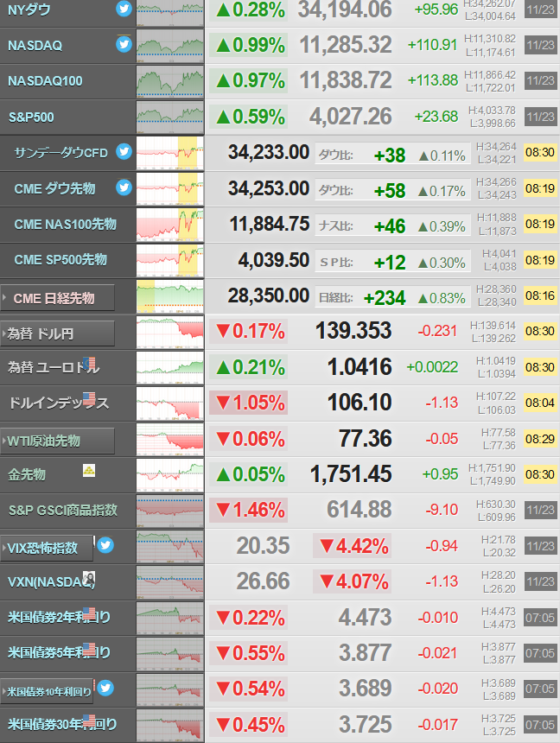Open the 金先物 mini chart
The height and width of the screenshot is (743, 560).
169,475
